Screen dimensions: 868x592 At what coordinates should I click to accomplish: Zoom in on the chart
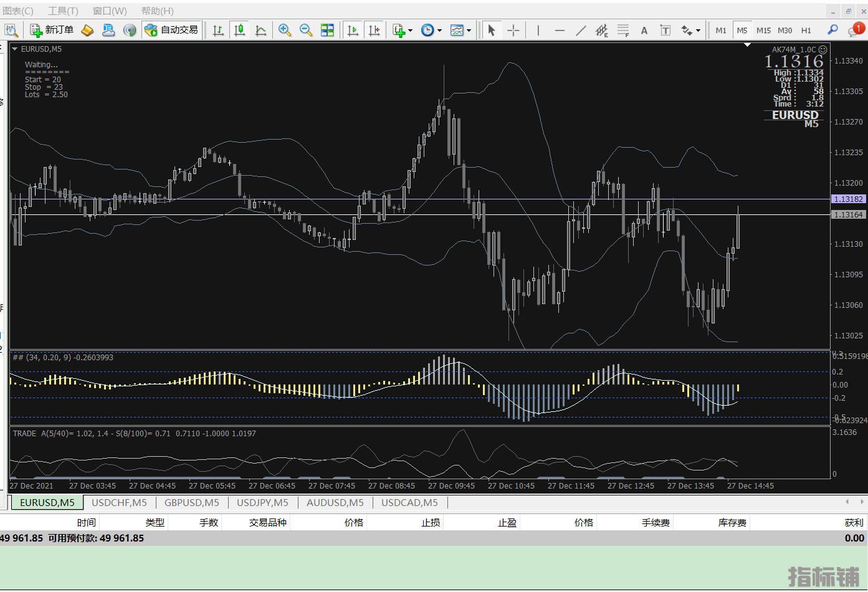click(285, 30)
